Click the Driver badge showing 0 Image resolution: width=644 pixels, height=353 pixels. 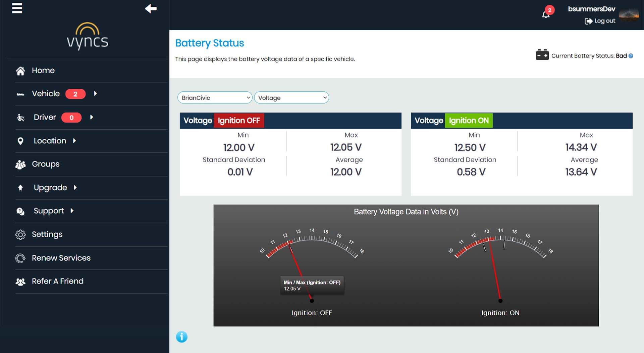71,118
